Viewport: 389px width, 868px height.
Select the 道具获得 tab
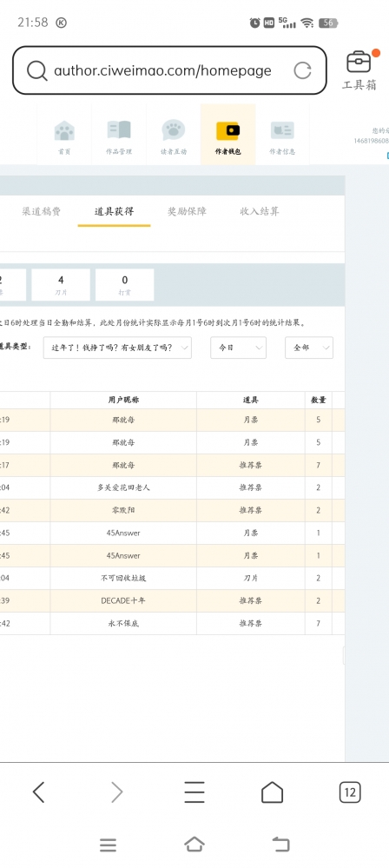click(114, 211)
